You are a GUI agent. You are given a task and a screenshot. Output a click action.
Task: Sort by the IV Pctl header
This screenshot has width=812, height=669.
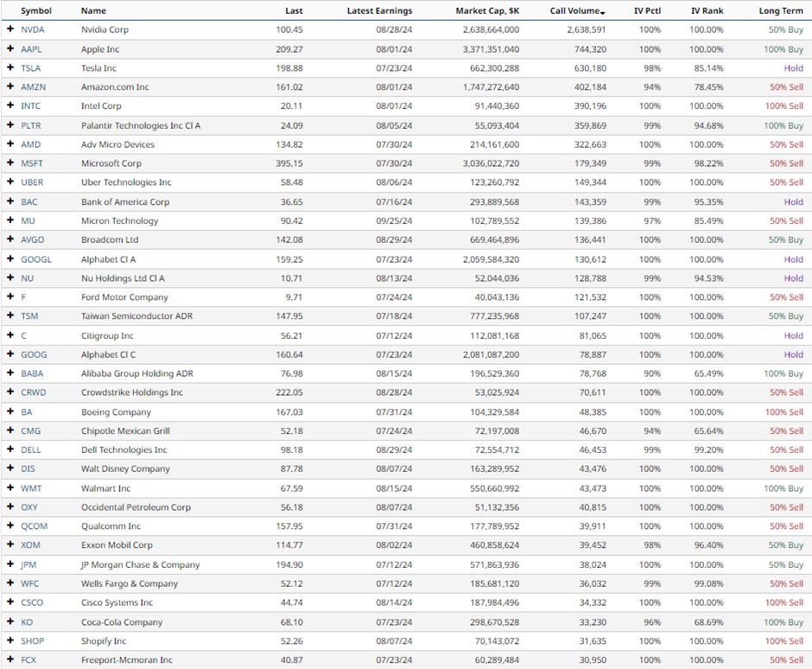click(x=647, y=10)
